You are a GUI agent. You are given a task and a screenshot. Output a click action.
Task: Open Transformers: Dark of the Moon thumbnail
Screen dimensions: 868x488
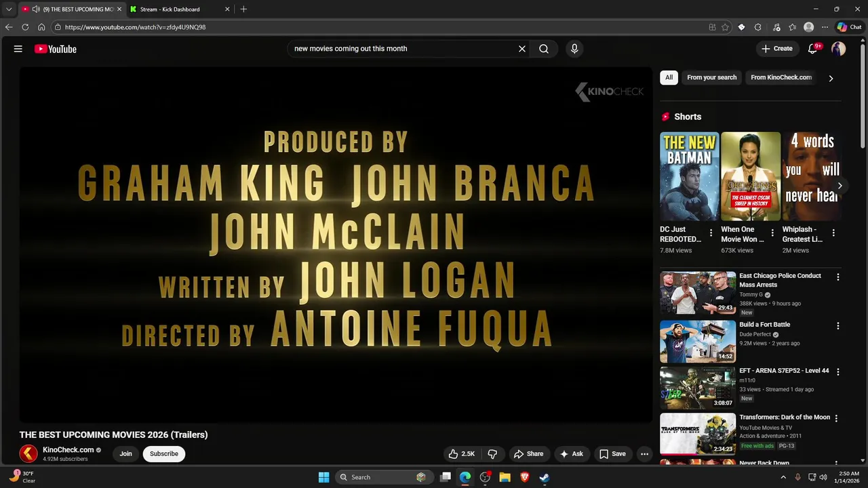click(698, 434)
